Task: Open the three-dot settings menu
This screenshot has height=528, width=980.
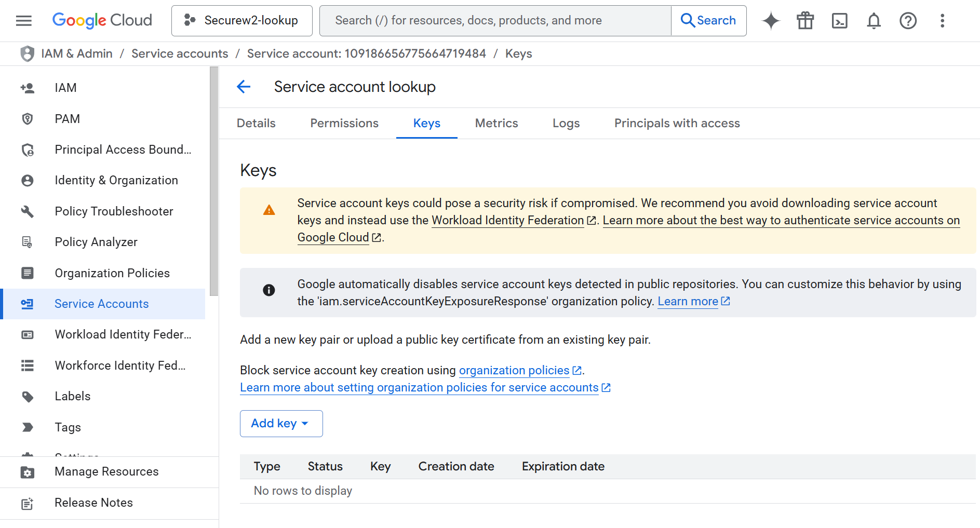Action: point(942,21)
